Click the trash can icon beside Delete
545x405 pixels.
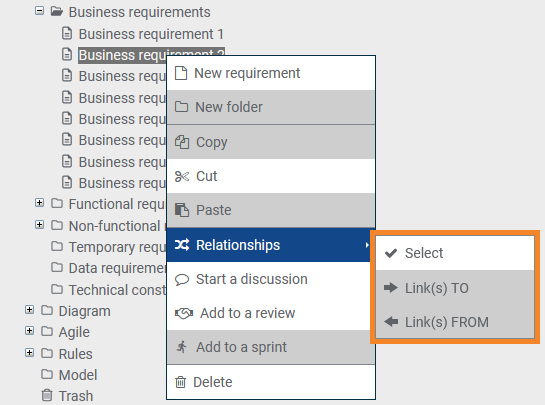click(180, 382)
